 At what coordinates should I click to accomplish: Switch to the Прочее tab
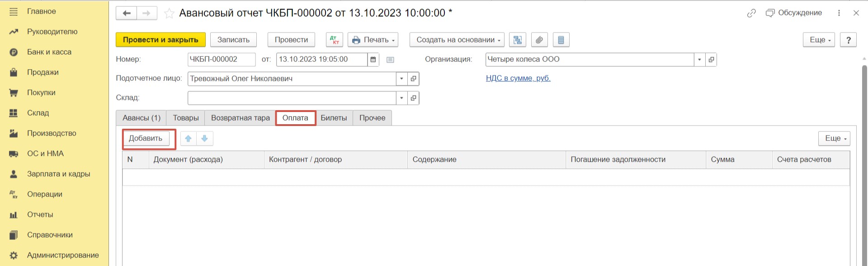pyautogui.click(x=373, y=118)
